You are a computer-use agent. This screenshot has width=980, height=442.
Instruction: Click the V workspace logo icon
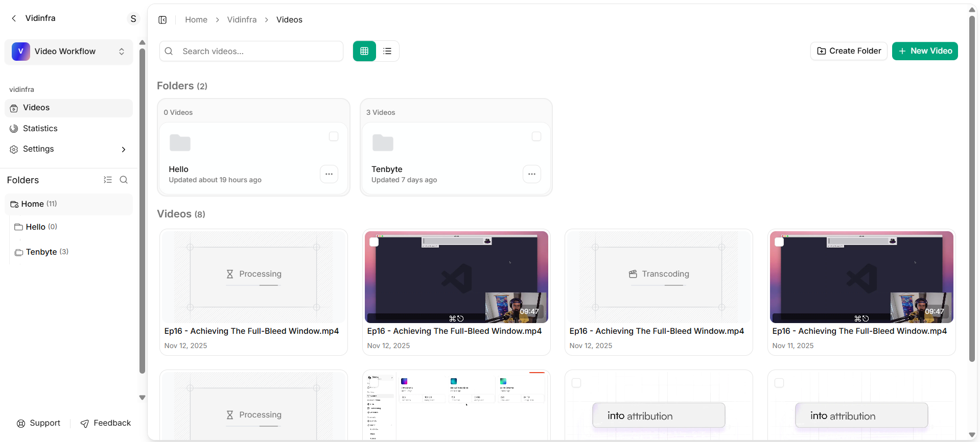[21, 52]
